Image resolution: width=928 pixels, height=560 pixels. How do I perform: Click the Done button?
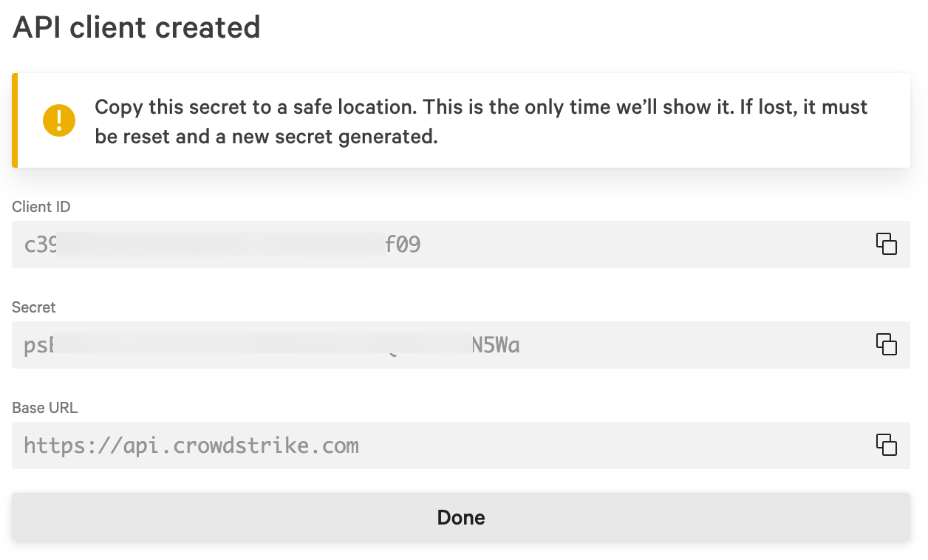pyautogui.click(x=461, y=517)
